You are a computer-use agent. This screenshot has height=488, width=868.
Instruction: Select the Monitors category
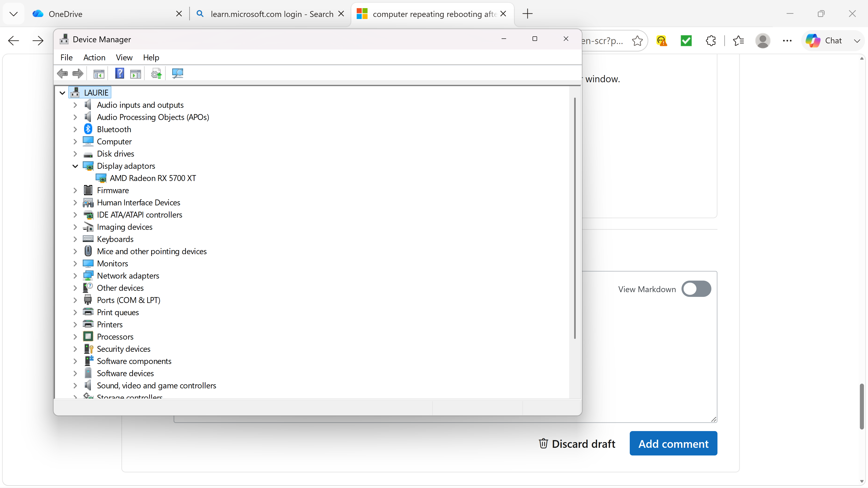[113, 264]
